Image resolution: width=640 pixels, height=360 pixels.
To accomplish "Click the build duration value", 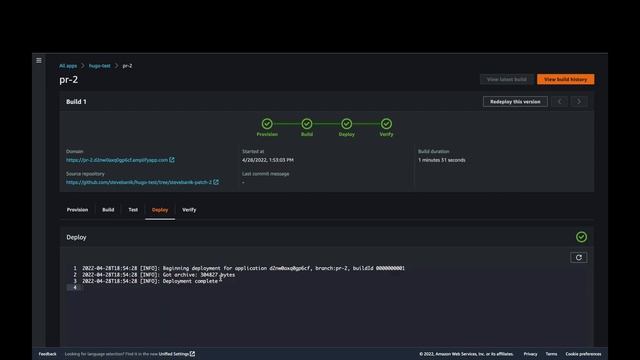I will pos(442,160).
